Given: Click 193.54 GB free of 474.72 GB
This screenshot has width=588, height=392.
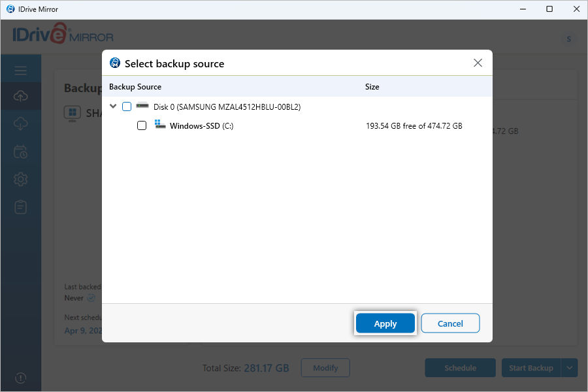Looking at the screenshot, I should [x=414, y=125].
